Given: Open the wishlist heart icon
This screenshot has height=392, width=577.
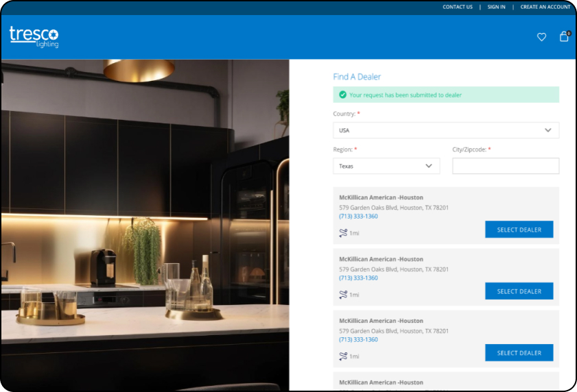Looking at the screenshot, I should [541, 37].
